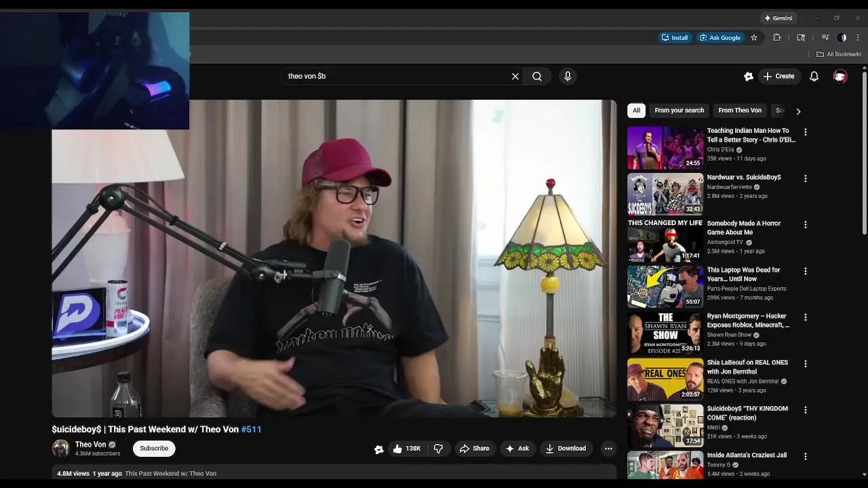Open menu for This Laptop Was Dead video
Screen dimensions: 868x488
(x=806, y=271)
